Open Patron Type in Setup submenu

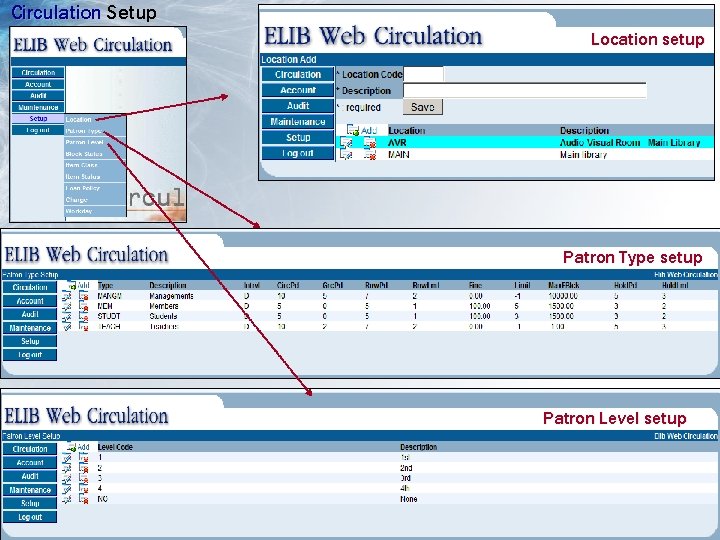[95, 131]
